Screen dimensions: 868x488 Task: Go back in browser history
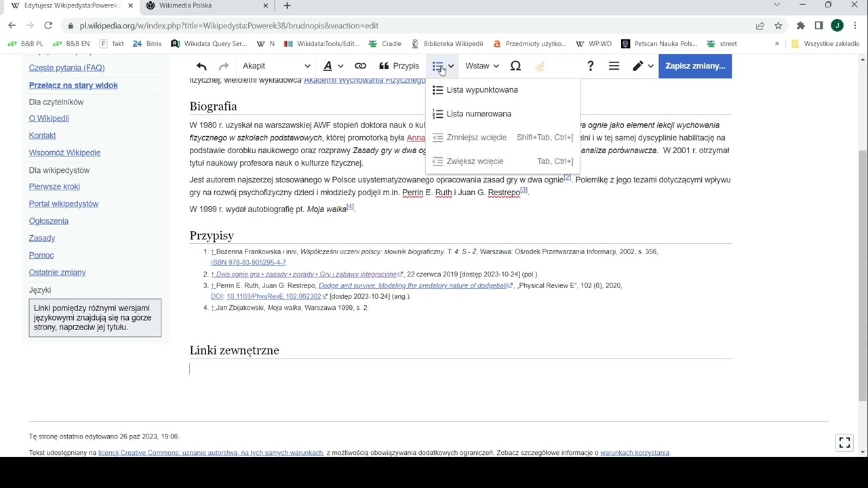[12, 26]
